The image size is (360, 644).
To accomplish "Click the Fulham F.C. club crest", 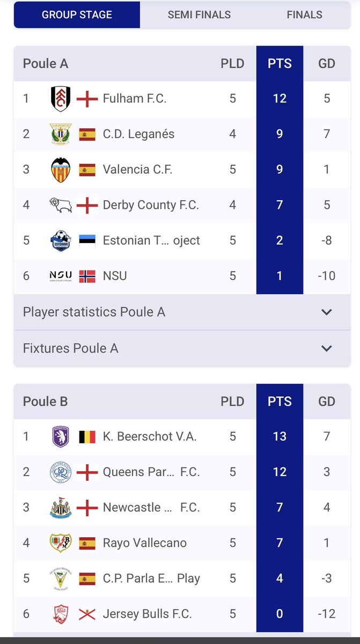I will pyautogui.click(x=61, y=99).
